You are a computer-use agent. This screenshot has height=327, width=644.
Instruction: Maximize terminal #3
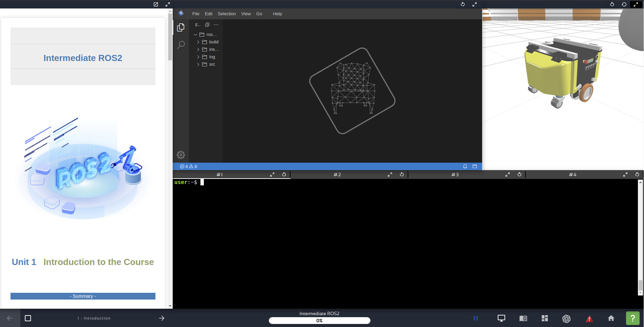508,175
